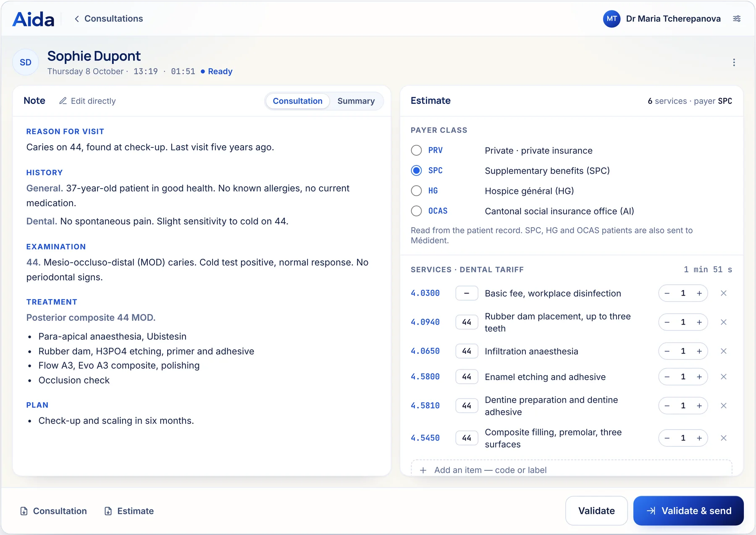Click Validate & send

(688, 511)
